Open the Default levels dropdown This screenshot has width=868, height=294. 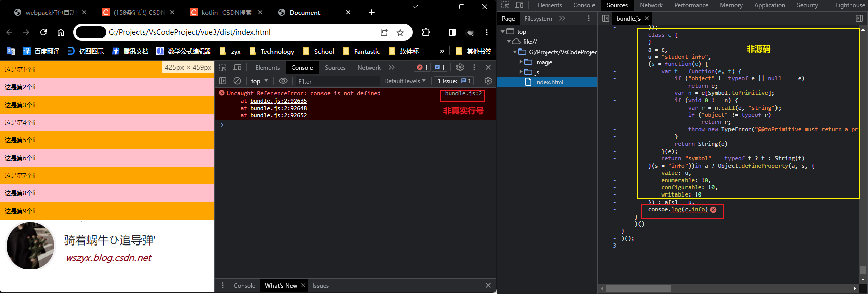(405, 81)
